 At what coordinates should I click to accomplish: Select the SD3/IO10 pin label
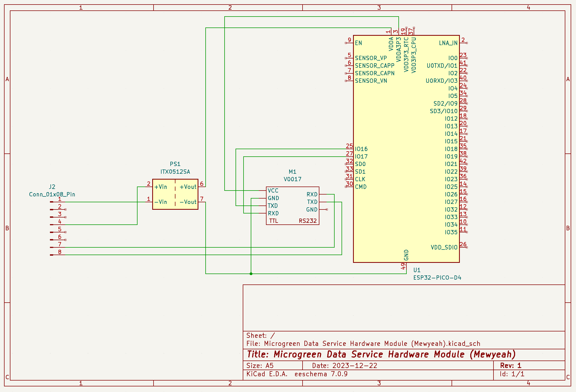[x=444, y=111]
